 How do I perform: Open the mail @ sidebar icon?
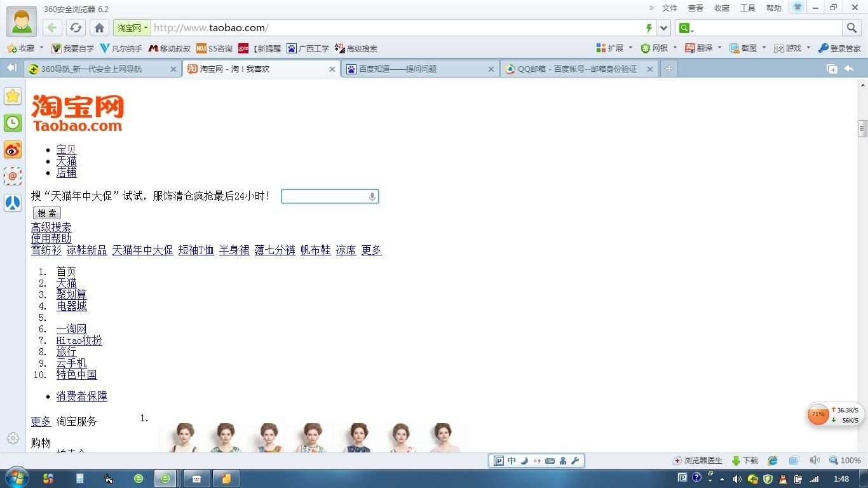(13, 176)
